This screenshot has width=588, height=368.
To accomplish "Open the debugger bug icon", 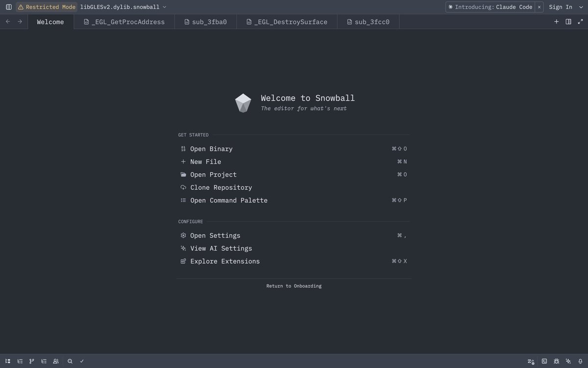I will pos(556,361).
